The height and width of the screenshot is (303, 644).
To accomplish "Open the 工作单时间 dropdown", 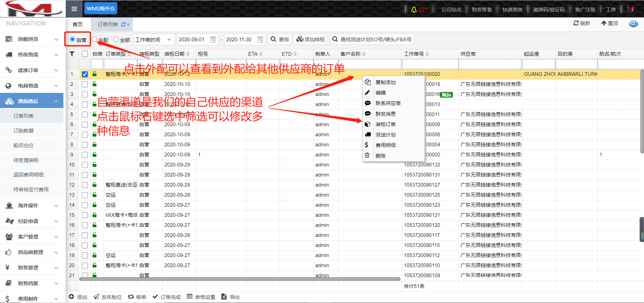I will (154, 40).
